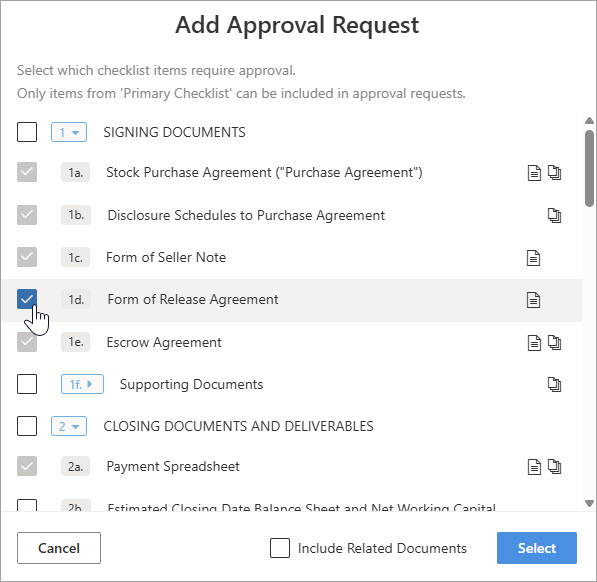Toggle checkbox for Stock Purchase Agreement
The height and width of the screenshot is (582, 597).
click(27, 172)
